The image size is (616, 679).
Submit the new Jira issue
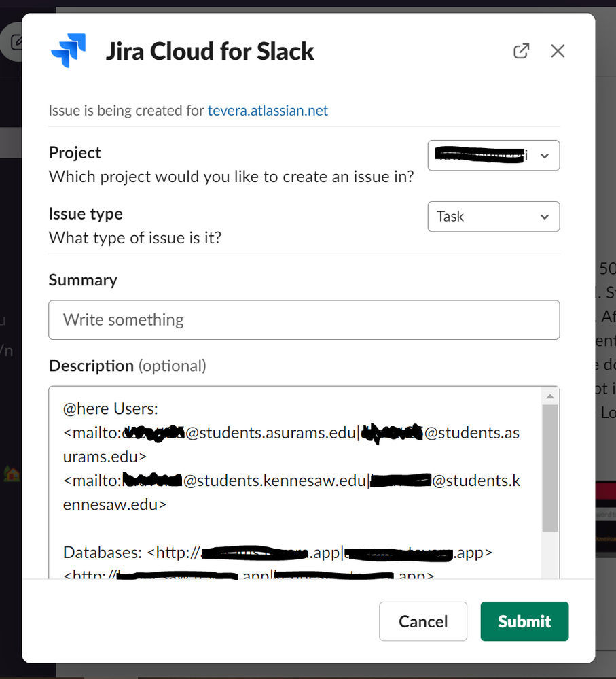pyautogui.click(x=524, y=621)
